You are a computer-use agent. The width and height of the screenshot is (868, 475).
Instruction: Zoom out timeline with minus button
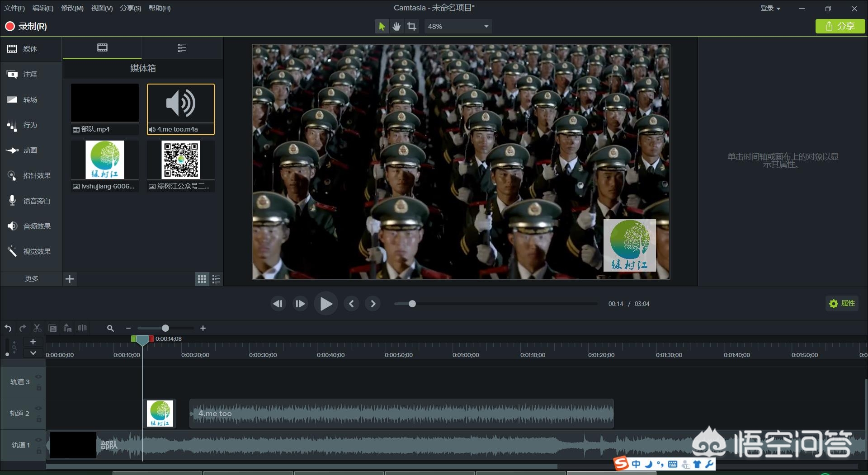point(128,328)
